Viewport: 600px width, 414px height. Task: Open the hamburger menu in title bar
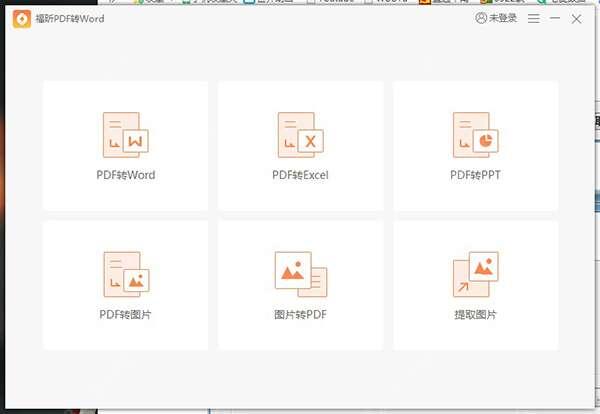(x=533, y=18)
